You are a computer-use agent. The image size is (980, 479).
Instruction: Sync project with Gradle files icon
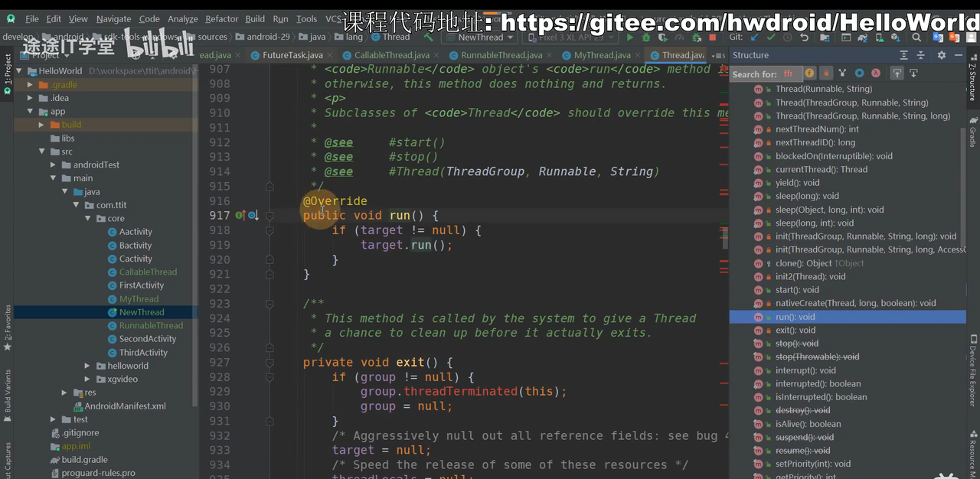tap(863, 37)
